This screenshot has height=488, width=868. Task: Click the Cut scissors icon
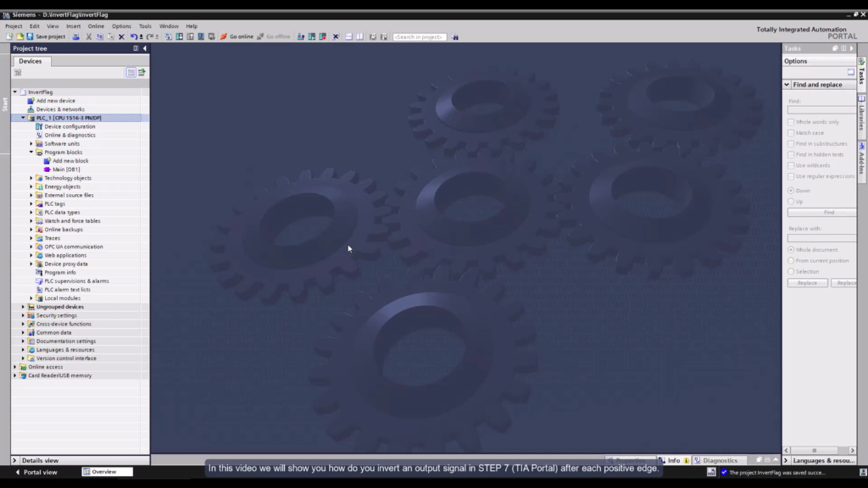pos(89,37)
